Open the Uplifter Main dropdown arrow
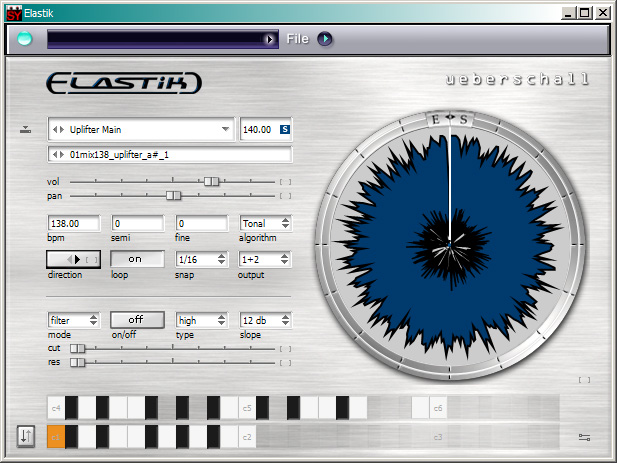 (x=225, y=129)
